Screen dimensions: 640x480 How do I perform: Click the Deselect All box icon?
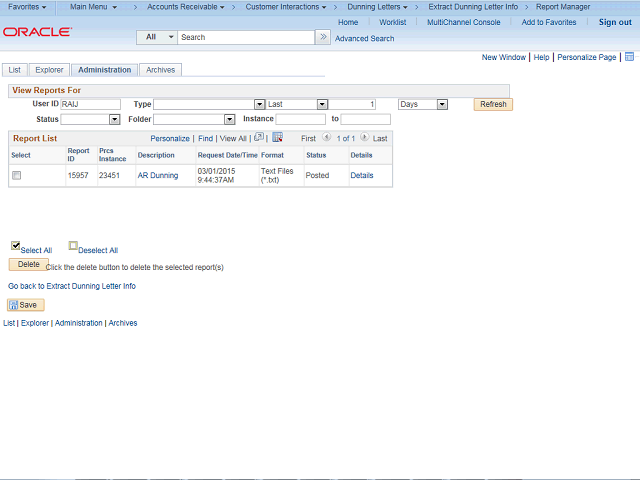73,245
